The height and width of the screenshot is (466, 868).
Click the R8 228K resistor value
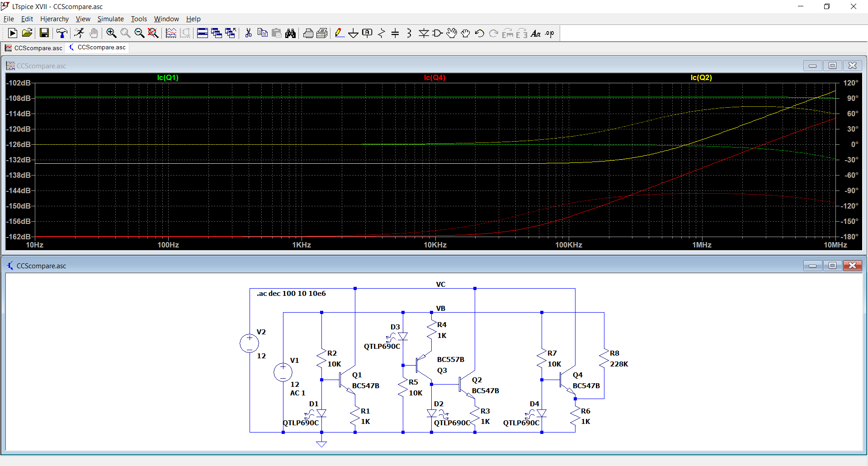point(619,364)
